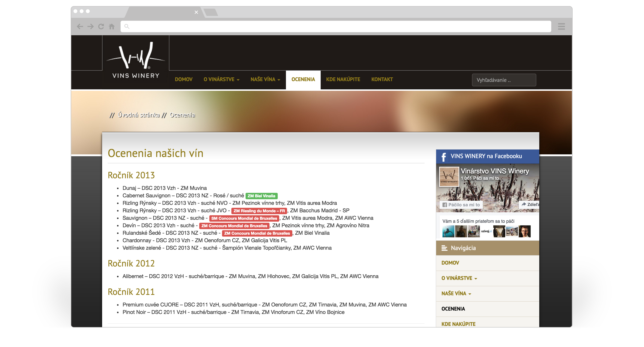Screen dimensions: 644x347
Task: Expand O VINÁRSTVE top menu dropdown
Action: [x=221, y=80]
